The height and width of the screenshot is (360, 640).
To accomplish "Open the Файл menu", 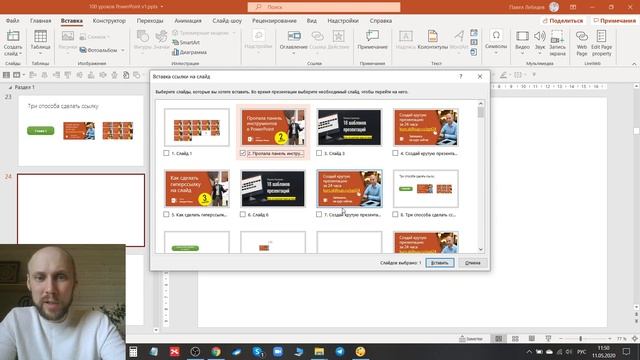I will pos(13,20).
